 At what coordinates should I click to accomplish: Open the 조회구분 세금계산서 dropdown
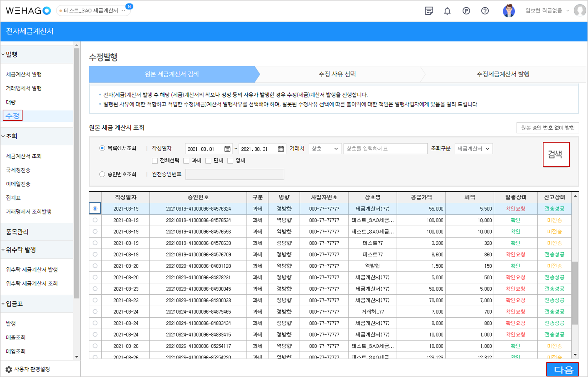pos(473,149)
